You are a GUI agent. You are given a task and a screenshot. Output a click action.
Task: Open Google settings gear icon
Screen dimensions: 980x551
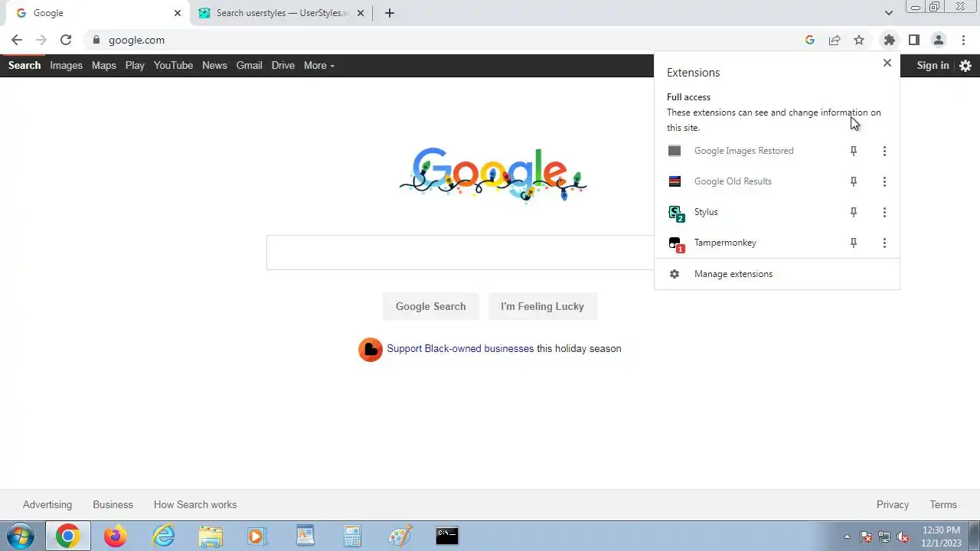(x=965, y=66)
